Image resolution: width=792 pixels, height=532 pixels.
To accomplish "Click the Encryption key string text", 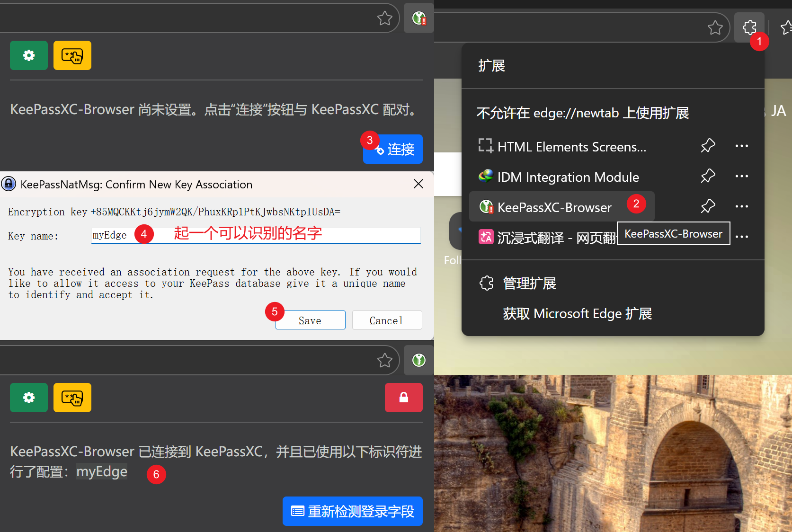I will [x=215, y=212].
